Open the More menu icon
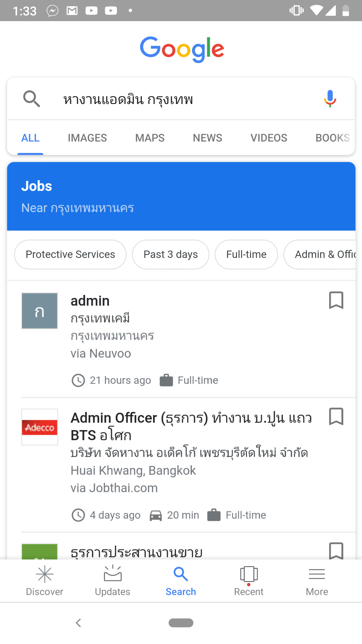Viewport: 362px width, 644px height. pyautogui.click(x=317, y=574)
